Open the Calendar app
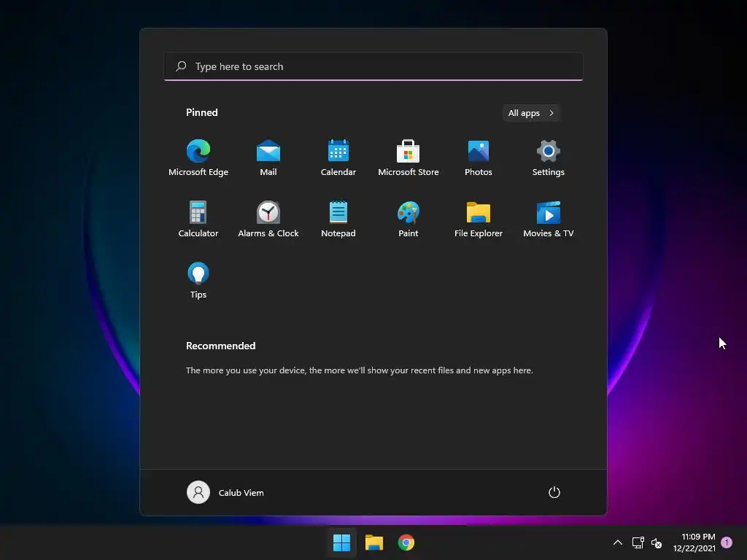This screenshot has width=747, height=560. tap(338, 158)
